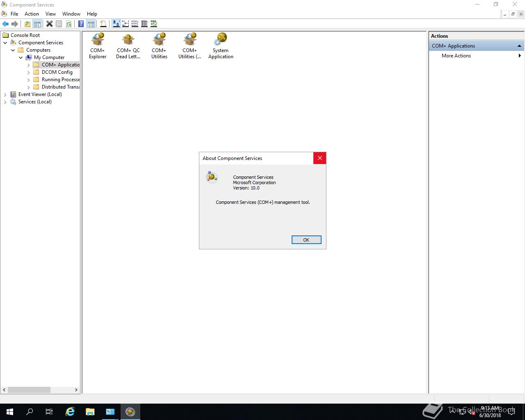Open the File menu
The image size is (525, 420).
click(14, 14)
